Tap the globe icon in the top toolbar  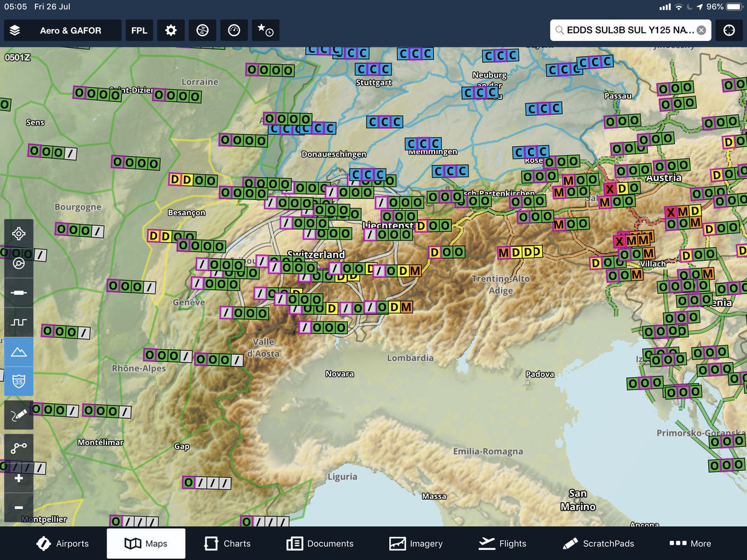point(202,30)
